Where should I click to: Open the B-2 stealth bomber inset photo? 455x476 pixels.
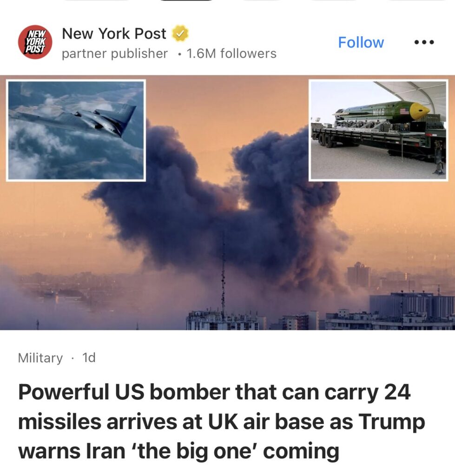tap(76, 130)
